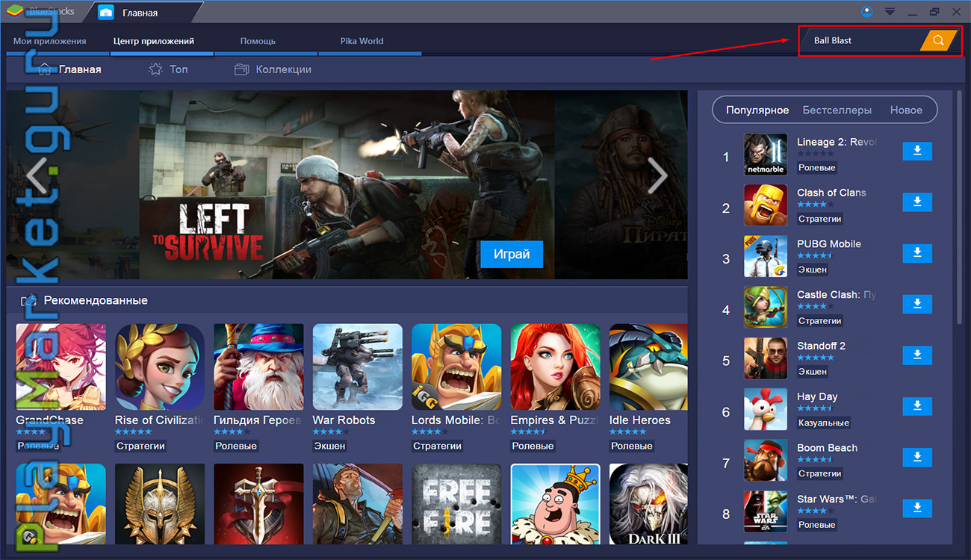Click the Играй button on the banner
The image size is (971, 560).
[512, 254]
